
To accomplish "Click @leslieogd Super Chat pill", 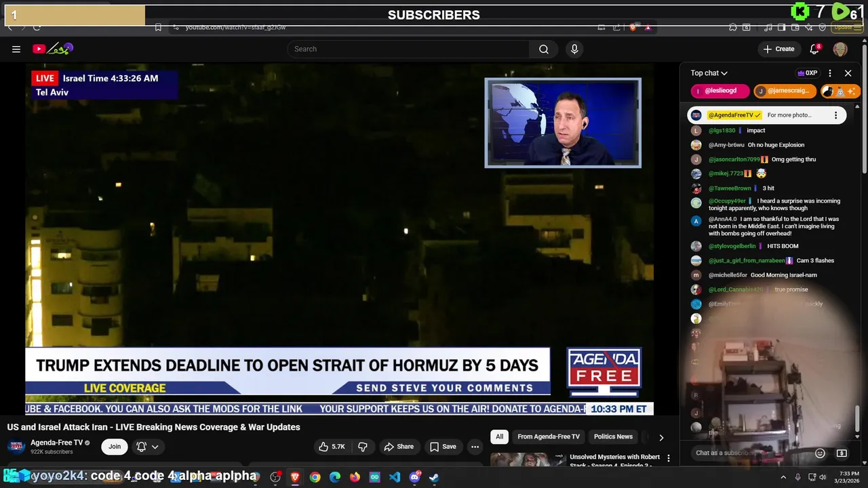I will coord(720,91).
